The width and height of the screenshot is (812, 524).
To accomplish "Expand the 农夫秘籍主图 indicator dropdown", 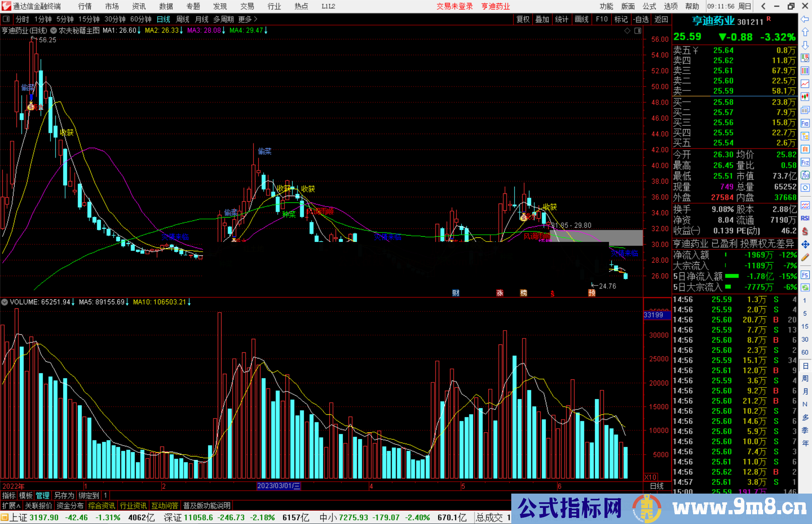I will (x=54, y=30).
